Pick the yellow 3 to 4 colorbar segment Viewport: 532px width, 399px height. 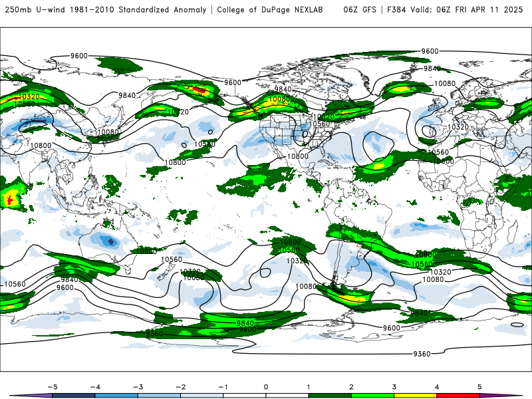coord(416,396)
